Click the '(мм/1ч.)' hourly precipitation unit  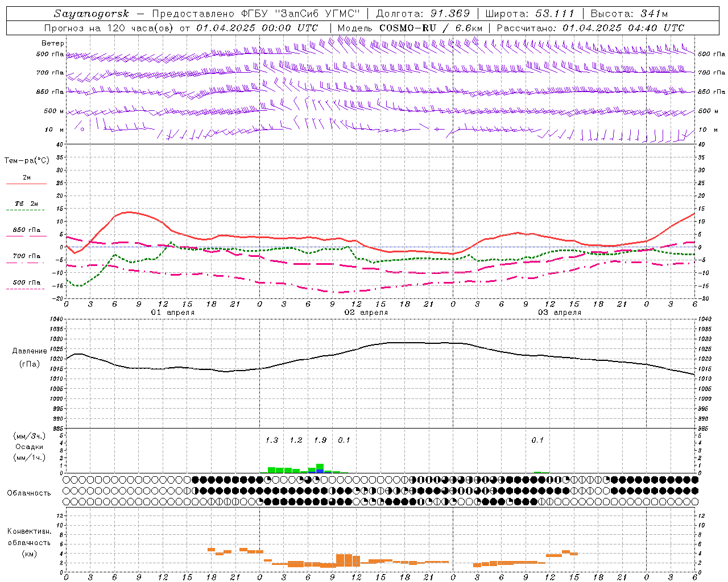(30, 458)
